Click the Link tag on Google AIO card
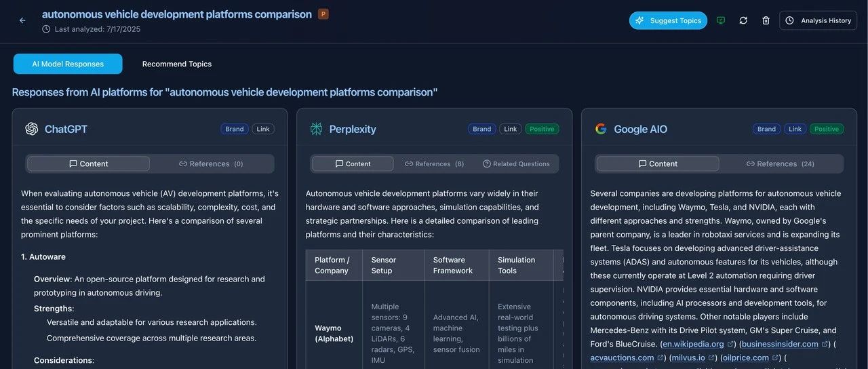 pos(795,129)
